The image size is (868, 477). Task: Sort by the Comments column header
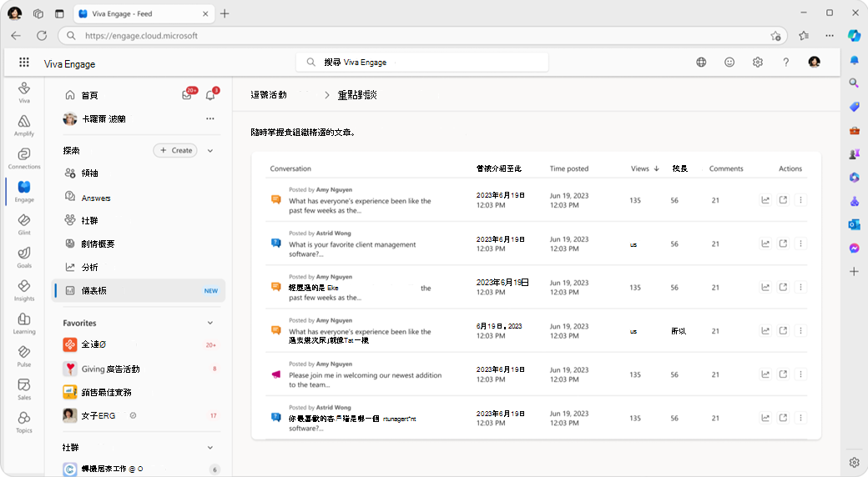point(726,168)
